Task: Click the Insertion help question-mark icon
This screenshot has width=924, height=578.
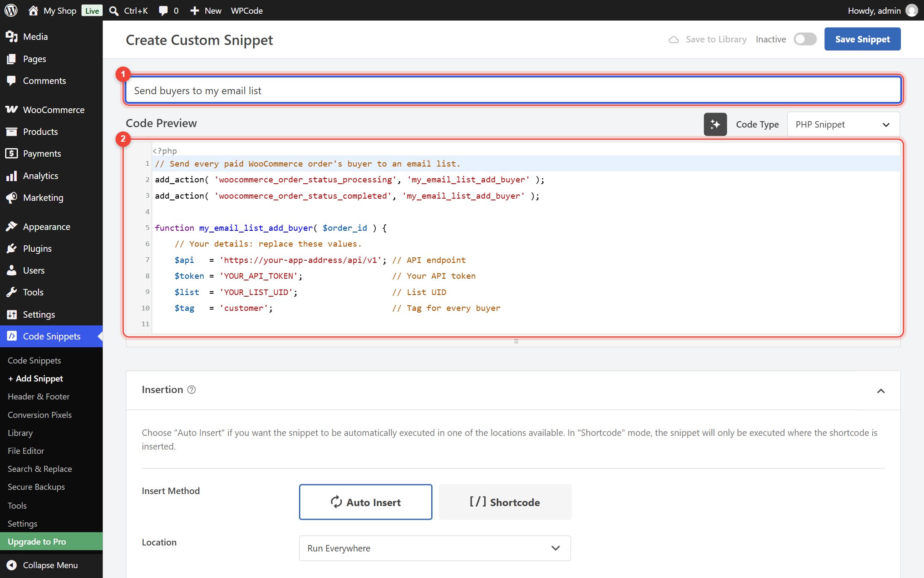Action: (x=192, y=390)
